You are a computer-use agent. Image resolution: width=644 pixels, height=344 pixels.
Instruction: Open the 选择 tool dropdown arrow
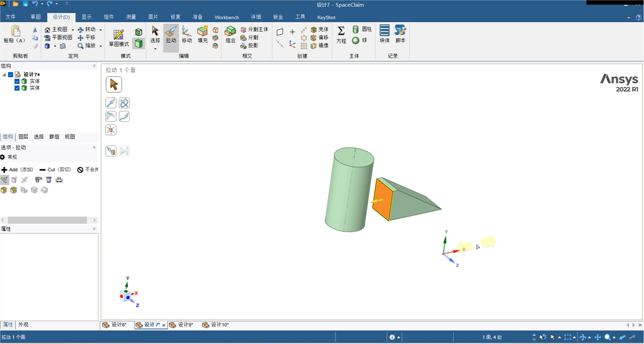click(155, 49)
